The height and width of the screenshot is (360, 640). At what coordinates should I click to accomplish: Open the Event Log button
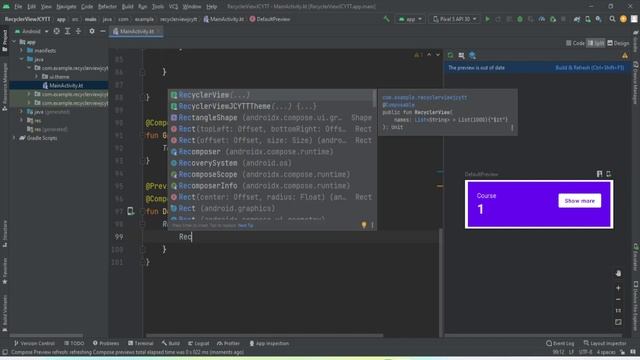point(560,343)
